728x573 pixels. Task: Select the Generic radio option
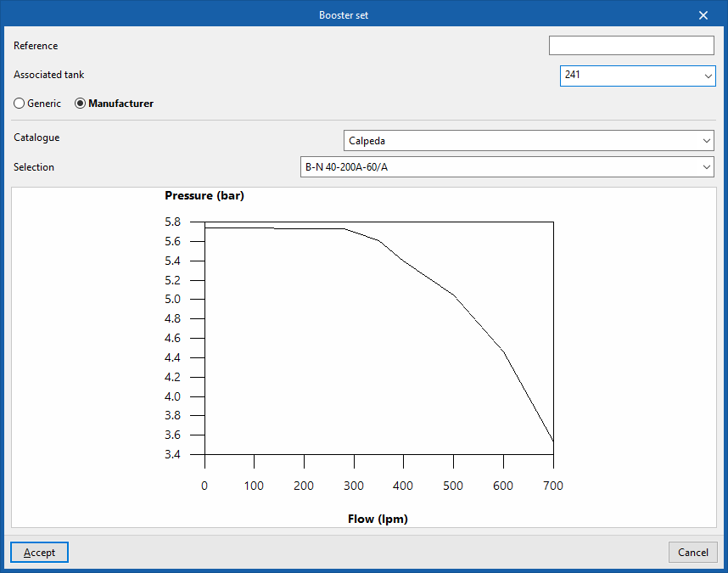point(37,103)
